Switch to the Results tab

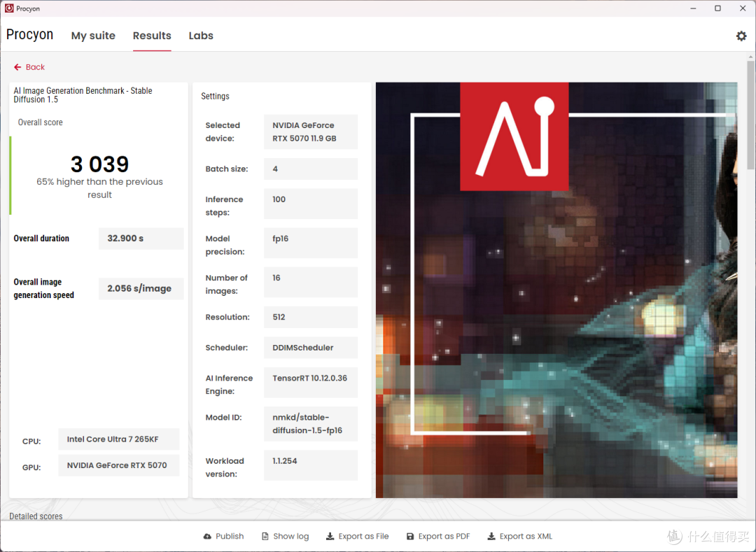(x=152, y=36)
